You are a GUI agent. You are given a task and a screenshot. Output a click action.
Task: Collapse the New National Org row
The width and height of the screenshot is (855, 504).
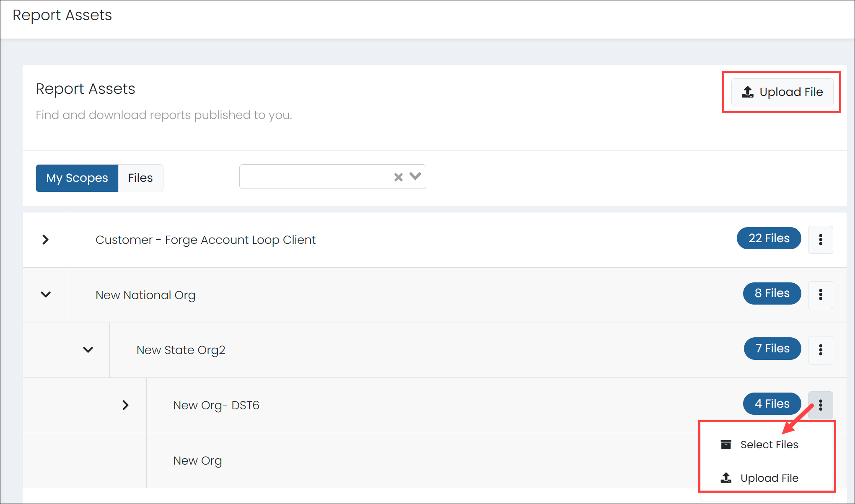[46, 295]
